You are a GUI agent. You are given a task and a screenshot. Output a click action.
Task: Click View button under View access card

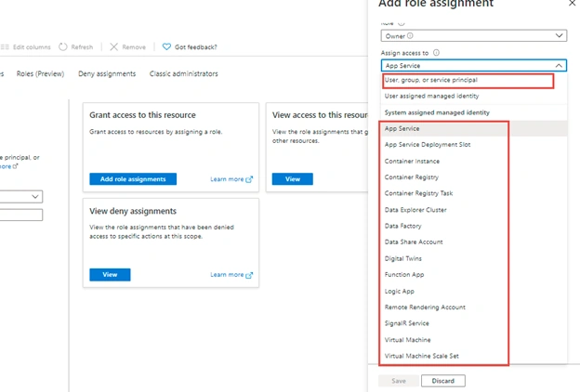pyautogui.click(x=293, y=179)
